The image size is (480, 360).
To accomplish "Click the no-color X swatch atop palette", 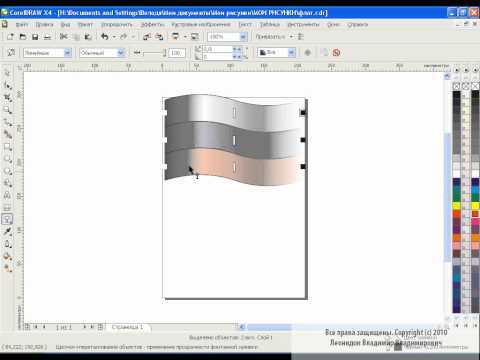I will (456, 86).
